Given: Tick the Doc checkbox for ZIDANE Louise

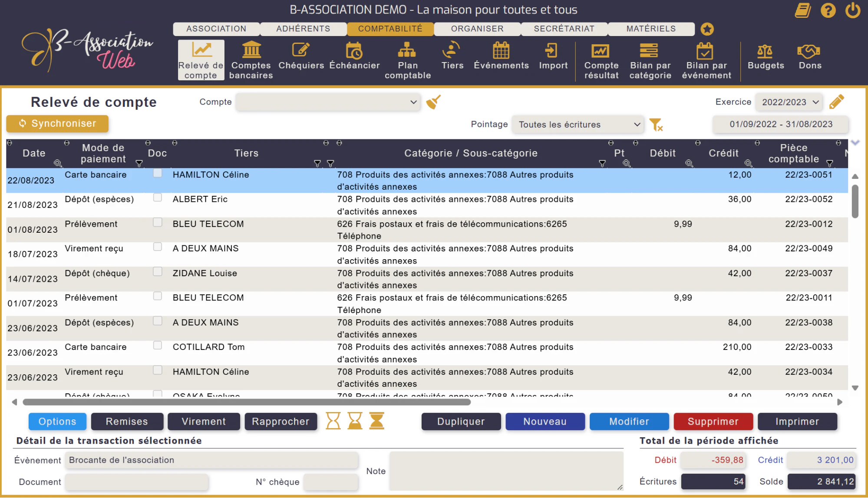Looking at the screenshot, I should pyautogui.click(x=158, y=271).
